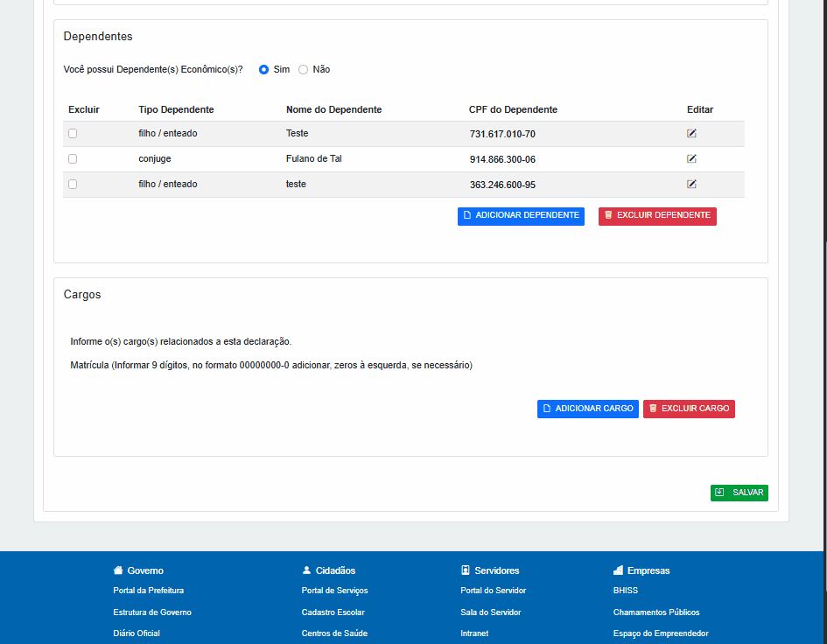827x644 pixels.
Task: Edit the dependent named Teste
Action: [x=691, y=134]
